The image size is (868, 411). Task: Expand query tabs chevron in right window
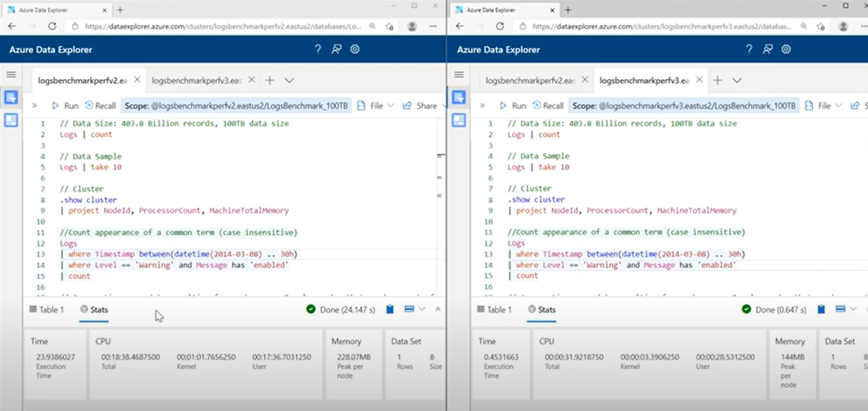[x=737, y=81]
